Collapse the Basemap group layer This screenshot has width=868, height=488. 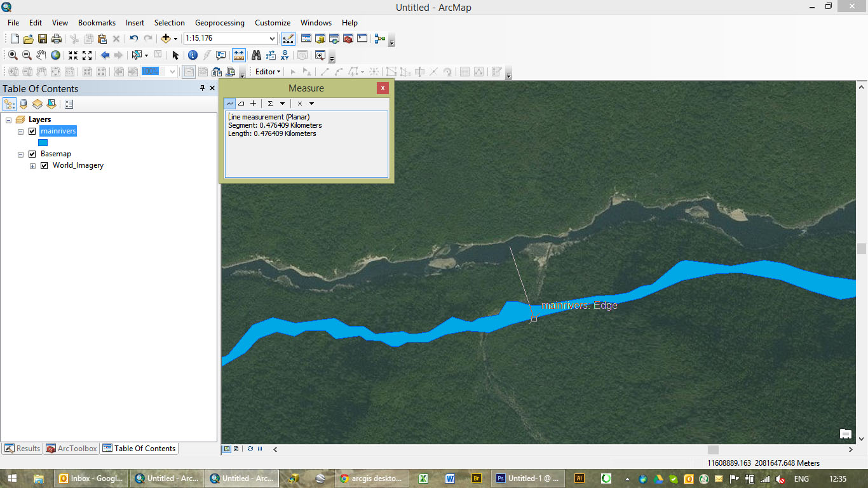(x=20, y=154)
